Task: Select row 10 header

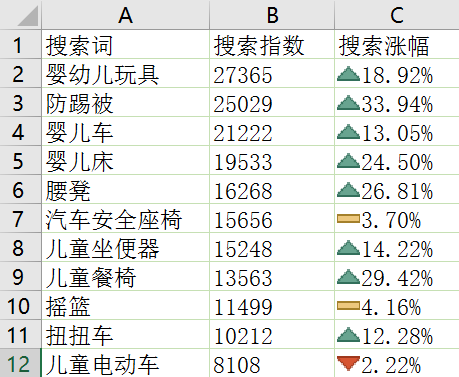Action: coord(20,305)
